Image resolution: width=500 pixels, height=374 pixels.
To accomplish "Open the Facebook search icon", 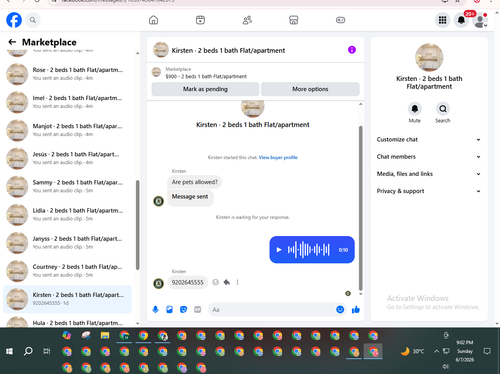I will 33,20.
